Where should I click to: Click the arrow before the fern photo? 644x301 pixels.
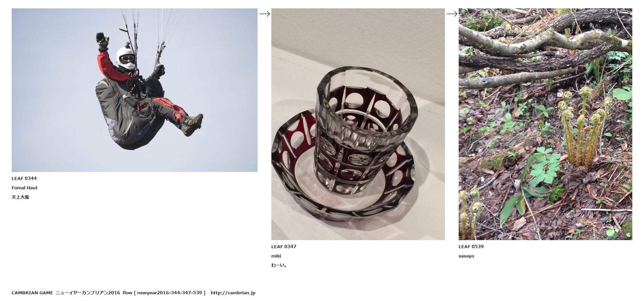452,14
